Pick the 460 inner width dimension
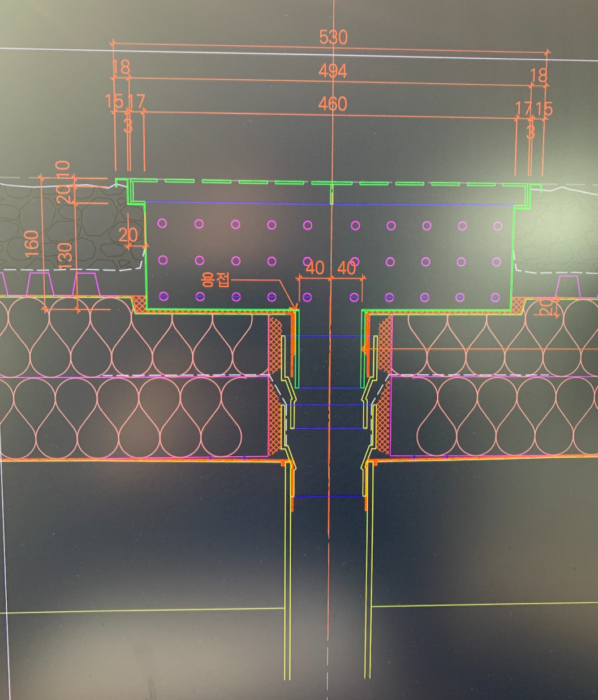Viewport: 598px width, 700px height. (x=332, y=104)
